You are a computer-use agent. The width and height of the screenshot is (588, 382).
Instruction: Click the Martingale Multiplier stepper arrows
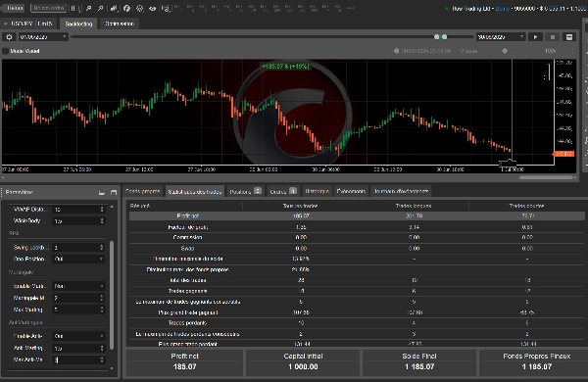click(102, 298)
